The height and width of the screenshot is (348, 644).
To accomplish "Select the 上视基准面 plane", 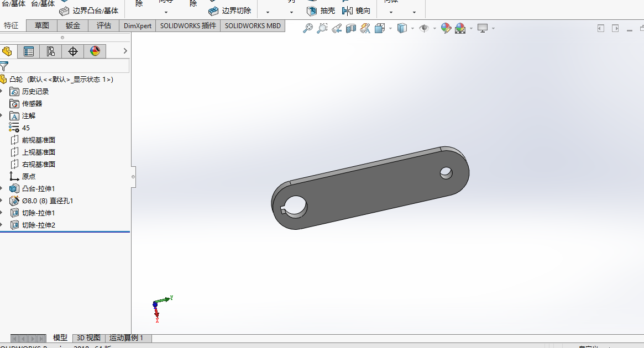I will point(33,152).
